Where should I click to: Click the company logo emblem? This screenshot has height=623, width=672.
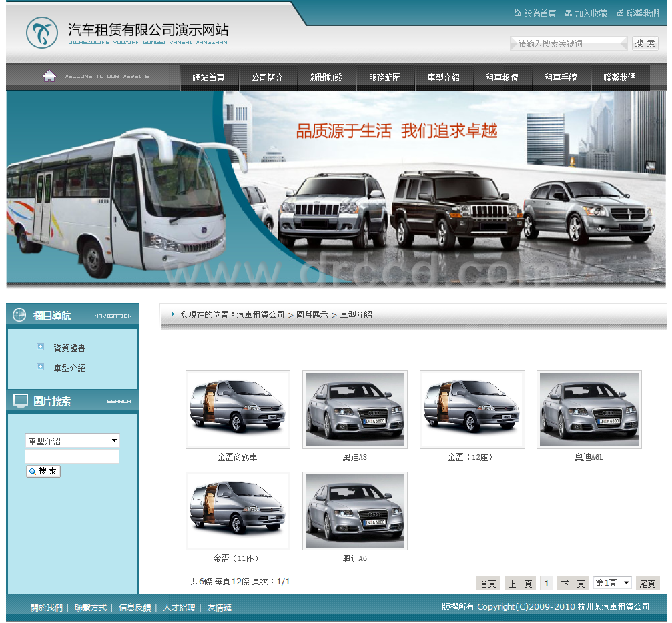tap(41, 33)
